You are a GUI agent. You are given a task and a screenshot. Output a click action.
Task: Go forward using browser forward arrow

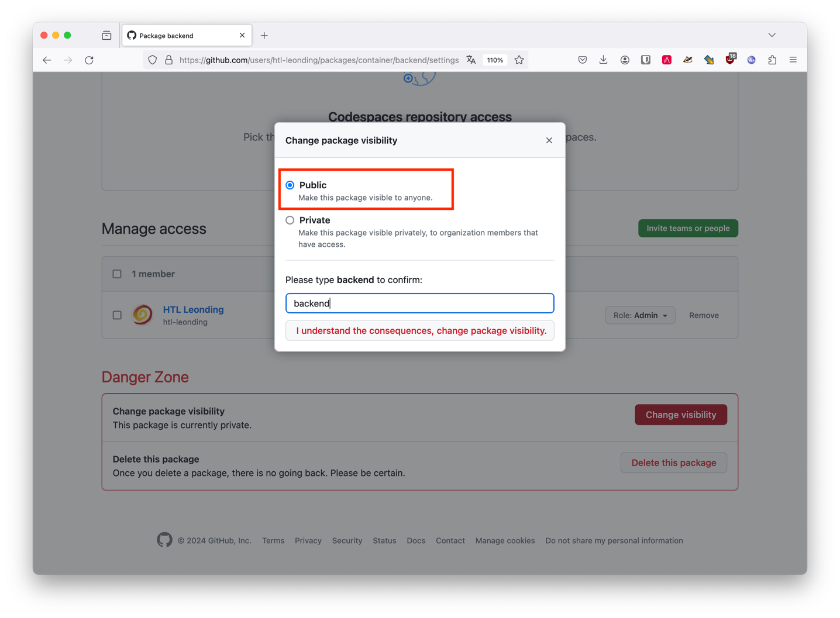(68, 60)
